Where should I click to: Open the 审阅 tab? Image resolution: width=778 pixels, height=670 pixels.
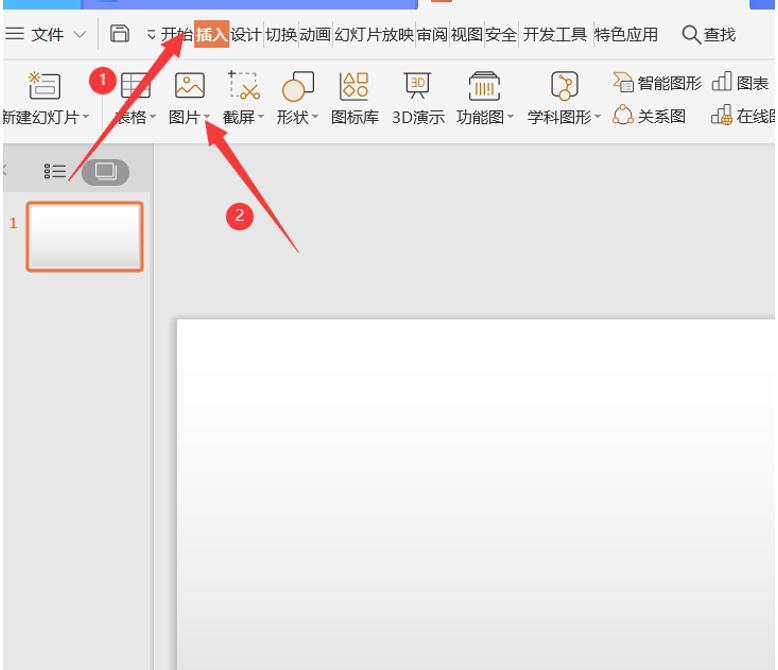coord(432,35)
